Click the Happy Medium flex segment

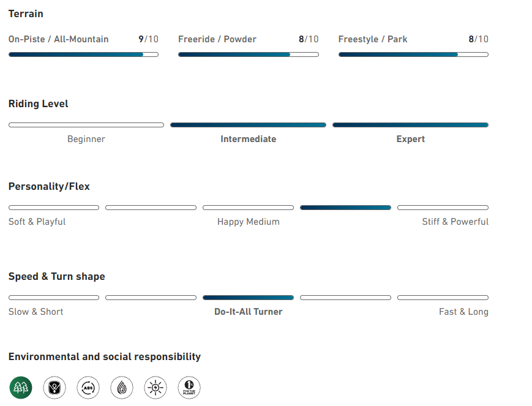click(248, 208)
